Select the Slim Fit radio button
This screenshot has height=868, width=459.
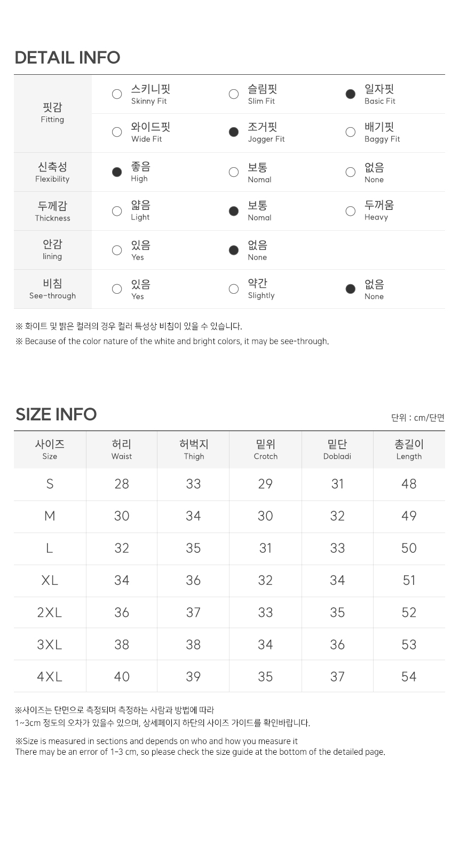pyautogui.click(x=234, y=94)
